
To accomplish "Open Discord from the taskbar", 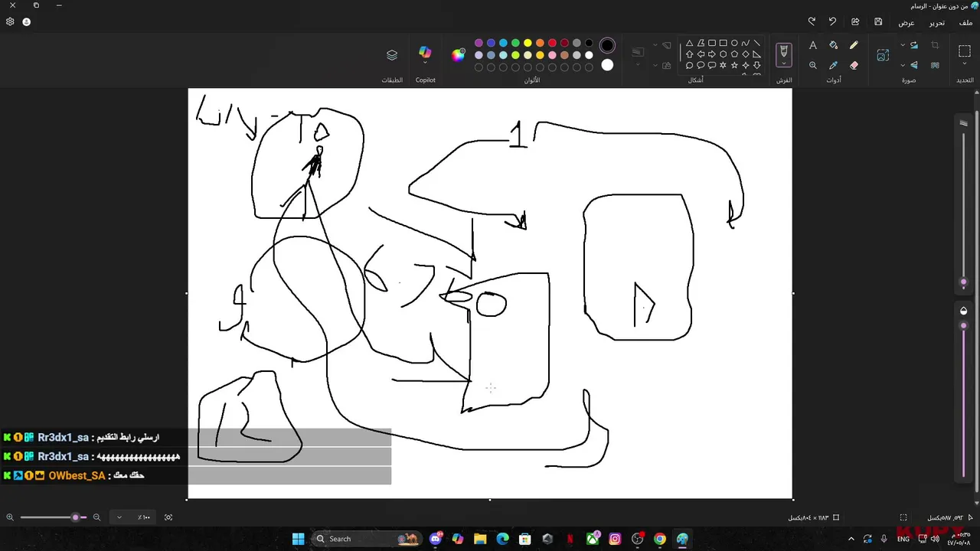I will click(436, 539).
